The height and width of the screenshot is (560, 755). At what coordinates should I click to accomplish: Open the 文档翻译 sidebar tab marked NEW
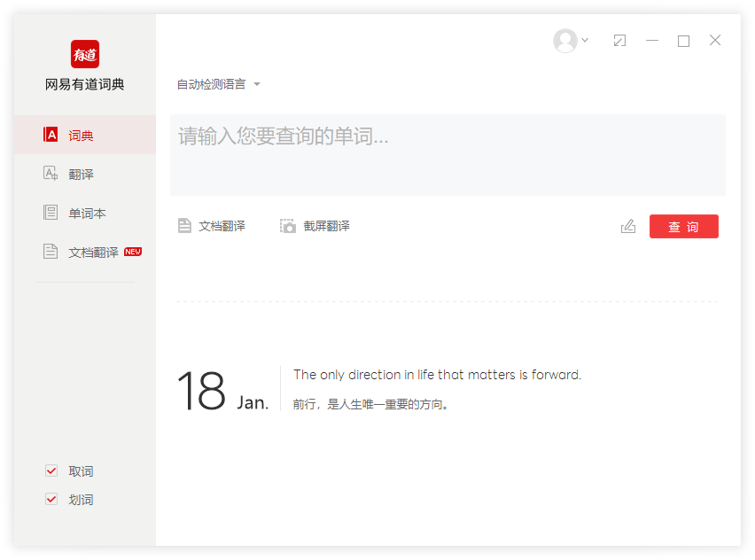coord(93,253)
